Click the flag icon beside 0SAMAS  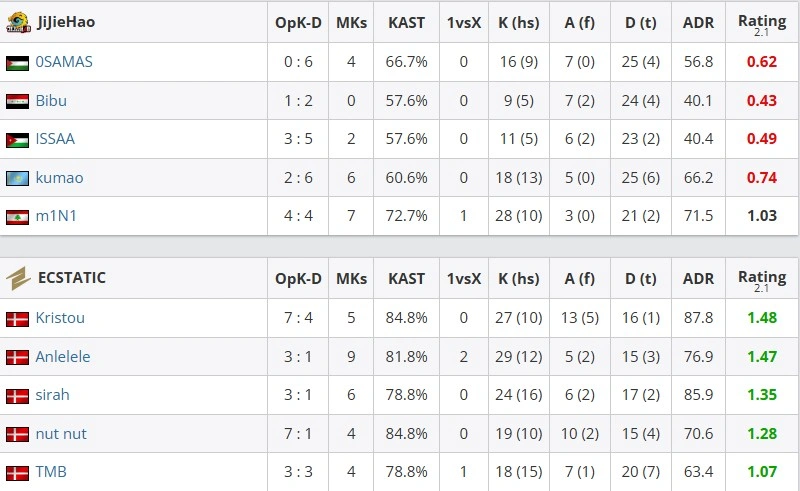click(x=17, y=63)
